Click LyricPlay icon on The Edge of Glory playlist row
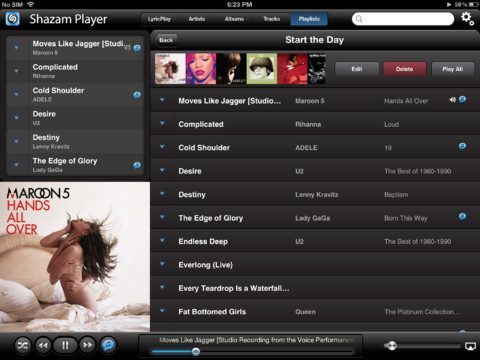 (462, 217)
